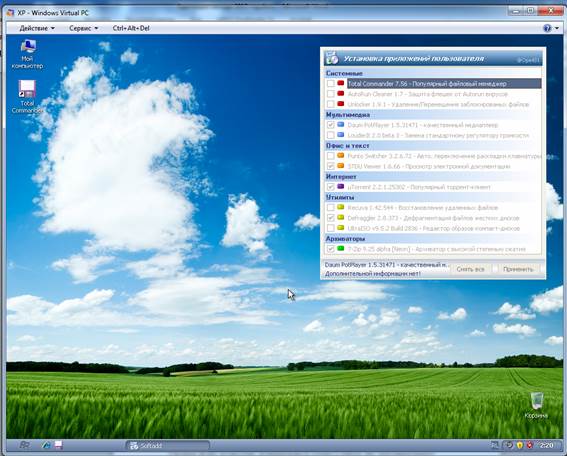Click the green icon beside 7-Zip 9.25

[x=340, y=249]
